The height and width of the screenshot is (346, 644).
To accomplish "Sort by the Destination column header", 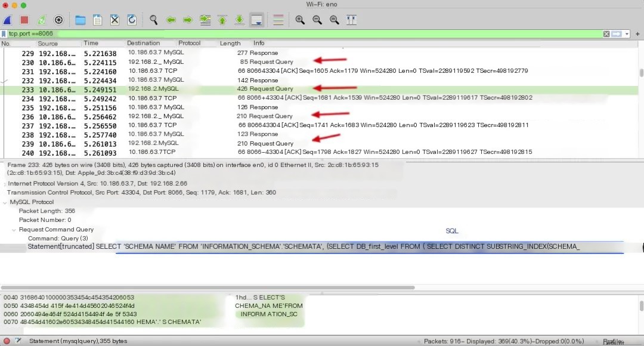I will [143, 43].
